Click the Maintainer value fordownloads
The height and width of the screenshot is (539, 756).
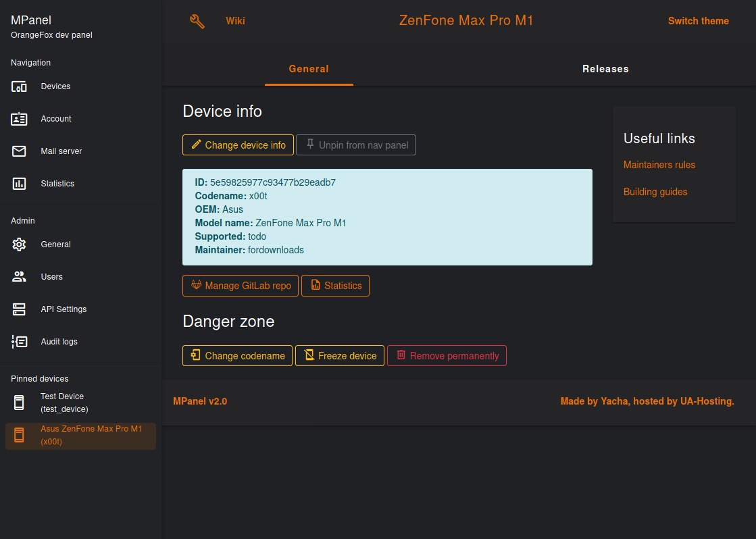276,250
